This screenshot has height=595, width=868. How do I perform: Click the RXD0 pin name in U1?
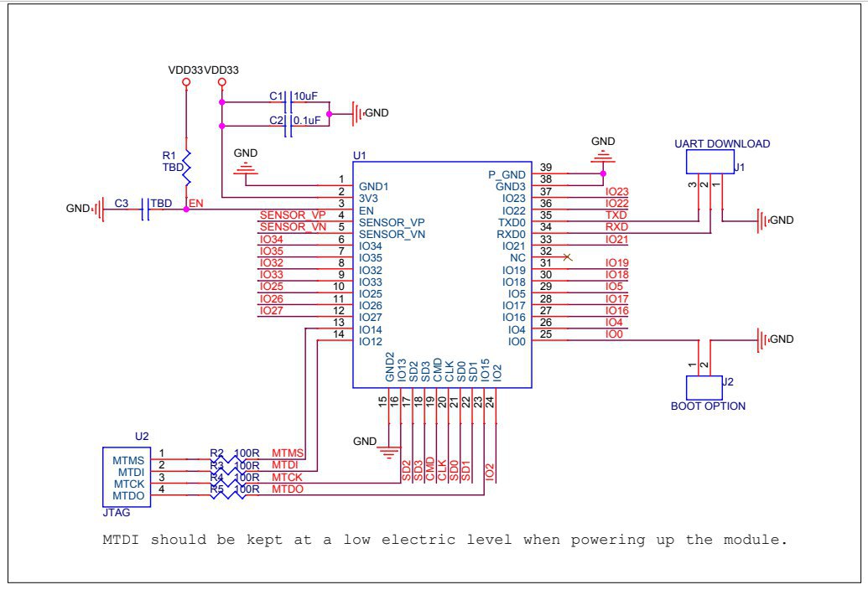(512, 235)
